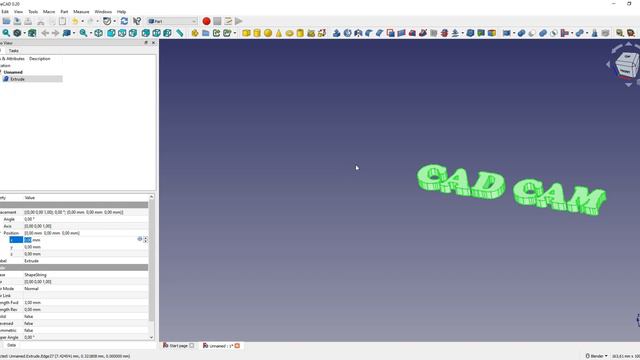Create a Part torus primitive
This screenshot has height=360, width=640.
point(289,33)
